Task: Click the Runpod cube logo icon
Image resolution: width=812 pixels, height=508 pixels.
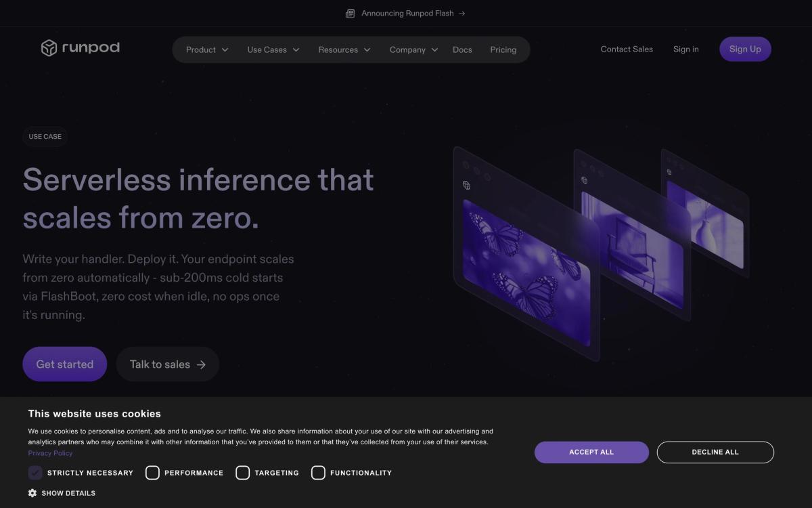Action: [x=49, y=48]
